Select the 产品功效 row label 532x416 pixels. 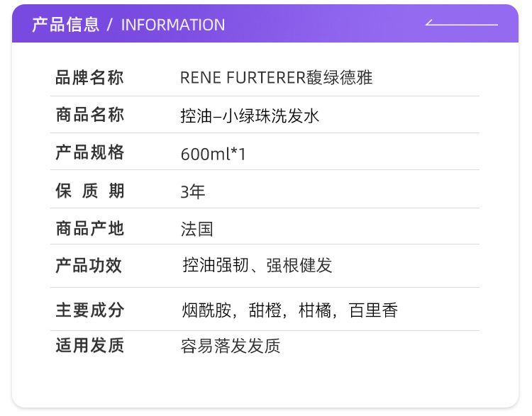(x=90, y=266)
